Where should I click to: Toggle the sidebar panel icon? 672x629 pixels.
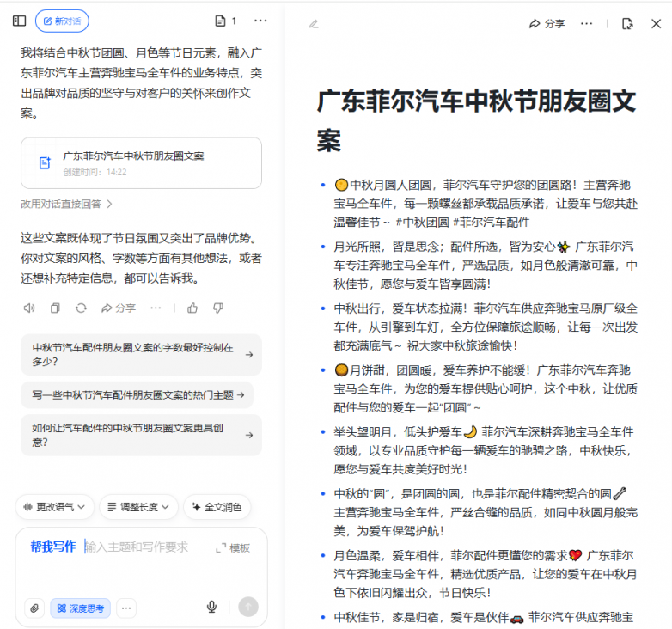pos(19,21)
